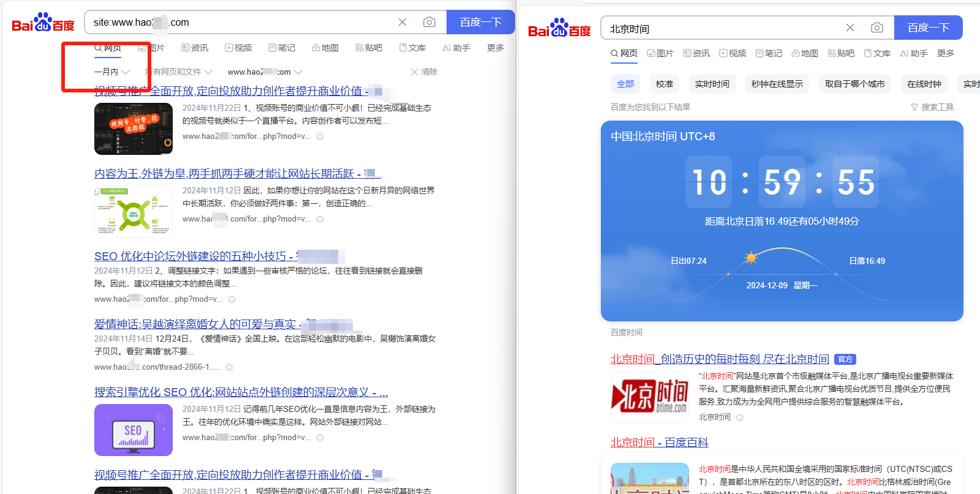Viewport: 980px width, 494px height.
Task: Click 百度一下 button in right window
Action: pos(928,28)
